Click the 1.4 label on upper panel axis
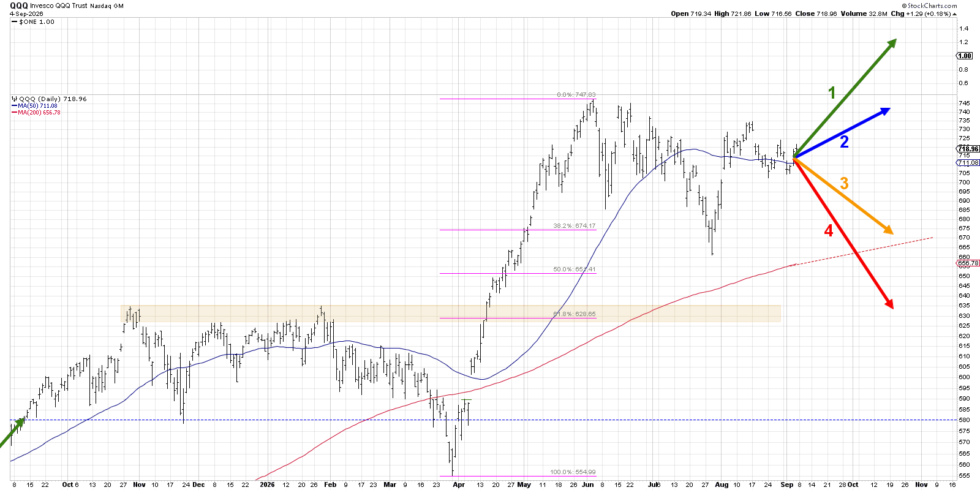This screenshot has height=490, width=980. 963,29
